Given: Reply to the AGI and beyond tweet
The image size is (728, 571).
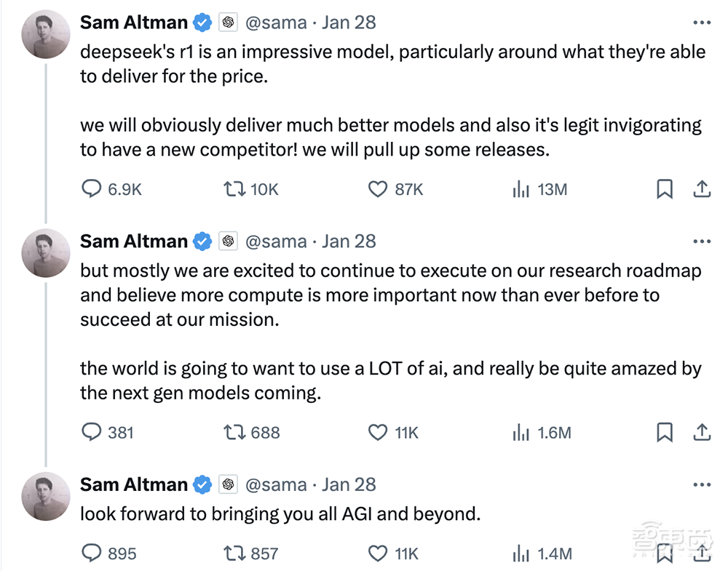Looking at the screenshot, I should 91,553.
